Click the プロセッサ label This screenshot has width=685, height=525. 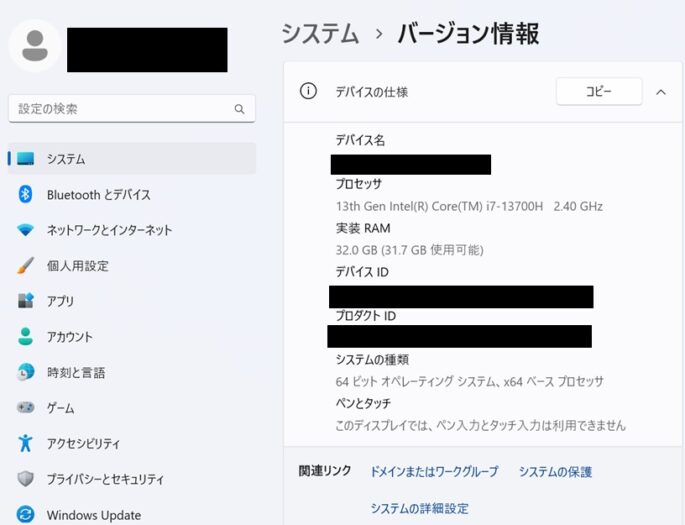coord(359,184)
